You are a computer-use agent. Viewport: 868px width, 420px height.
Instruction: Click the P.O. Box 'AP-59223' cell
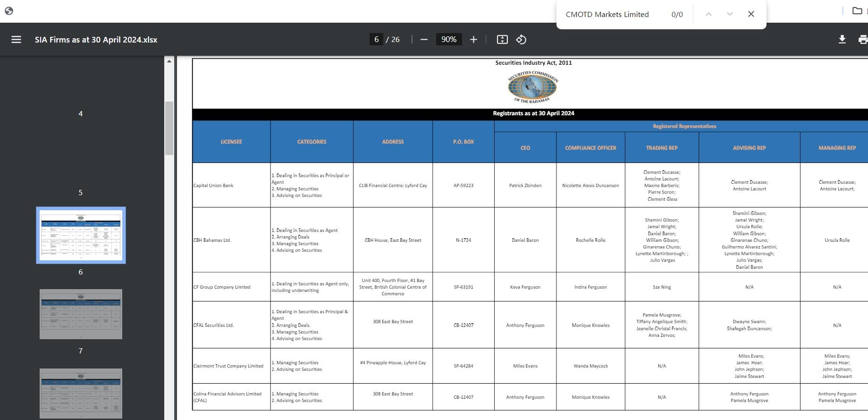point(463,186)
